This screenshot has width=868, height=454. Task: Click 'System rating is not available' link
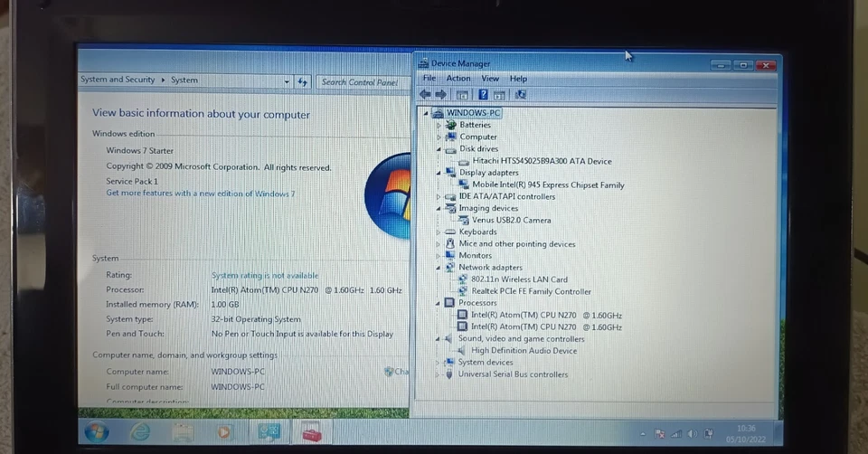click(x=265, y=275)
